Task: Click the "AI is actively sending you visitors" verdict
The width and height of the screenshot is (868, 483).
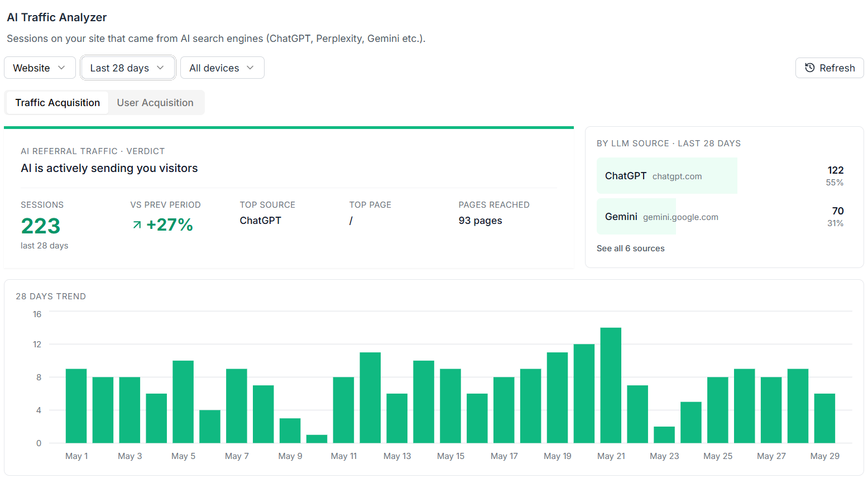Action: point(109,168)
